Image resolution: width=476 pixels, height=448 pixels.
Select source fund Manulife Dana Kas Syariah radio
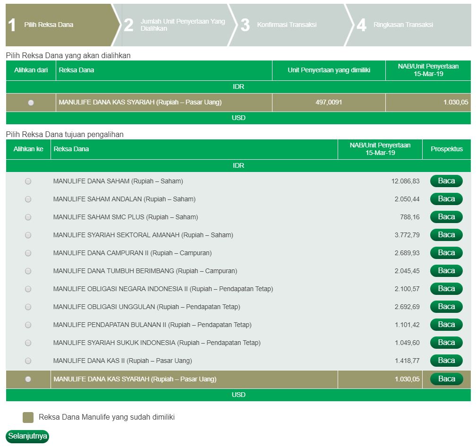click(x=31, y=103)
